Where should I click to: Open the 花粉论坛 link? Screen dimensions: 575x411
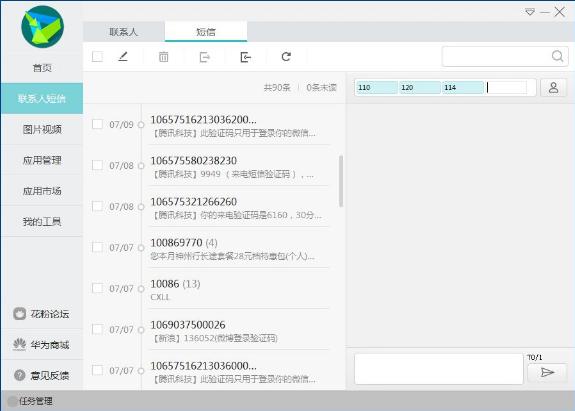[50, 314]
